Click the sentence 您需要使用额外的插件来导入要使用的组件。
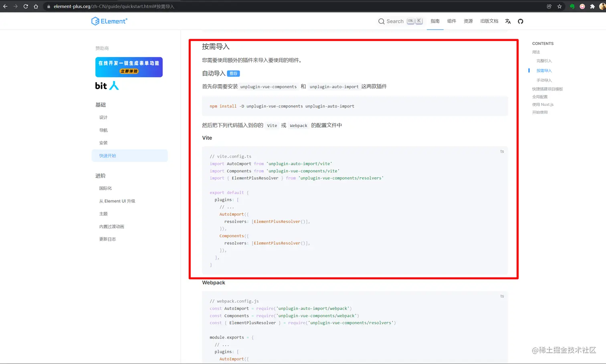The width and height of the screenshot is (606, 364). pos(253,60)
